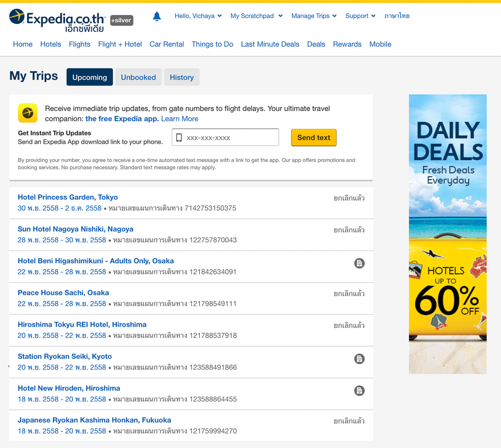This screenshot has width=501, height=448.
Task: Click itinerary number 121788537918
Action: coord(213,336)
